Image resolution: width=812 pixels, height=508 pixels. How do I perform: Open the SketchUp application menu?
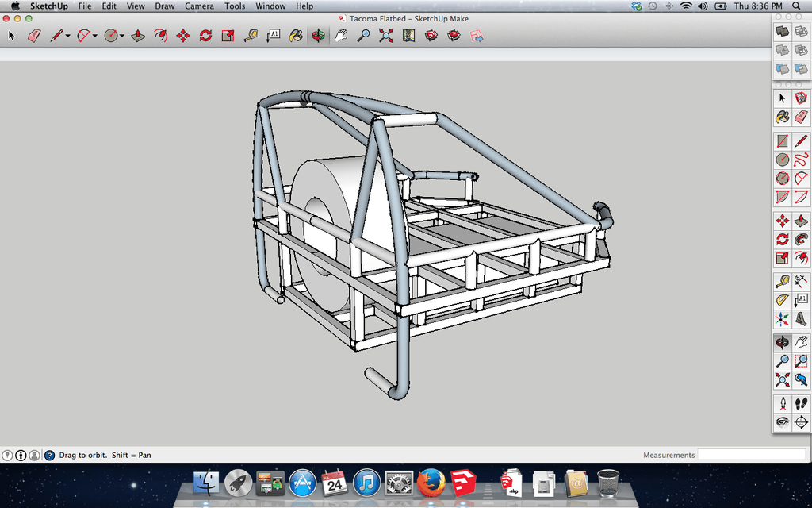(x=49, y=6)
